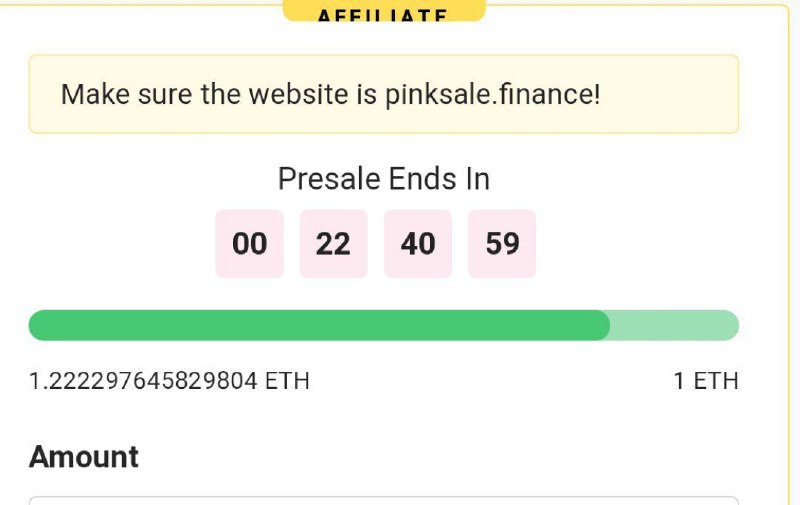Click the raised amount number 1.222297645829804
The height and width of the screenshot is (505, 800).
(x=143, y=381)
